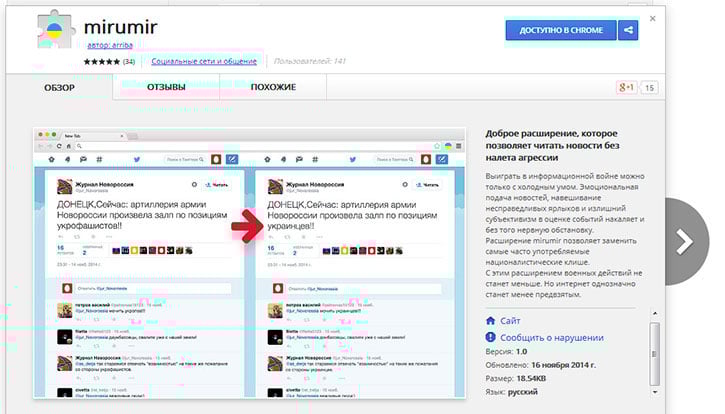
Task: Click the five-star rating
Action: pos(103,62)
